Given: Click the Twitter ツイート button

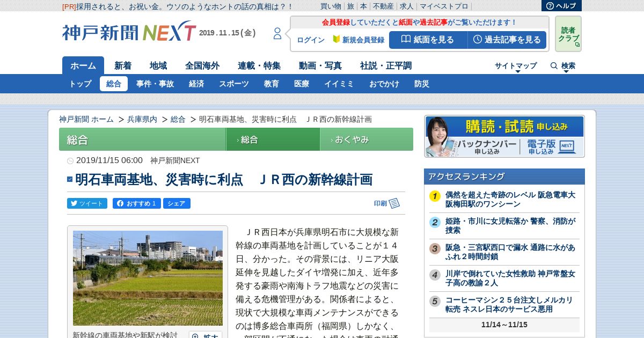Looking at the screenshot, I should (x=87, y=203).
